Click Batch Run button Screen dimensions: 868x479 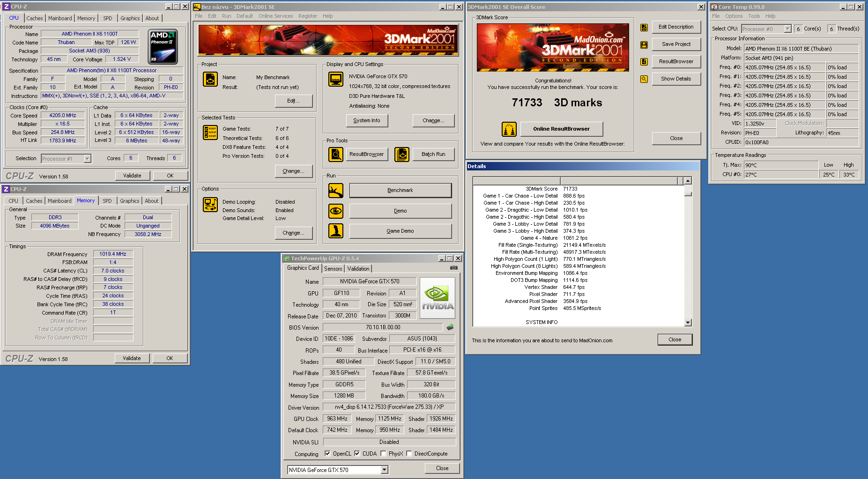pyautogui.click(x=433, y=154)
